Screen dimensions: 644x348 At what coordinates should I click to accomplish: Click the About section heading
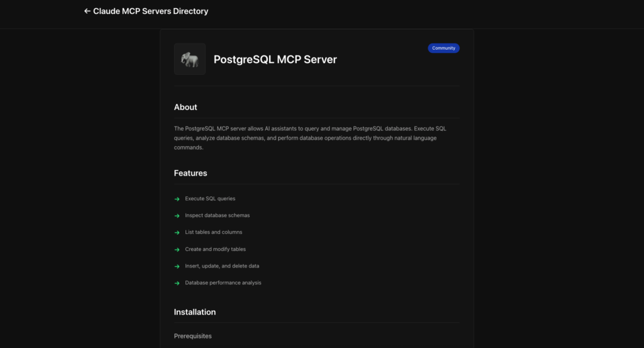[x=186, y=107]
